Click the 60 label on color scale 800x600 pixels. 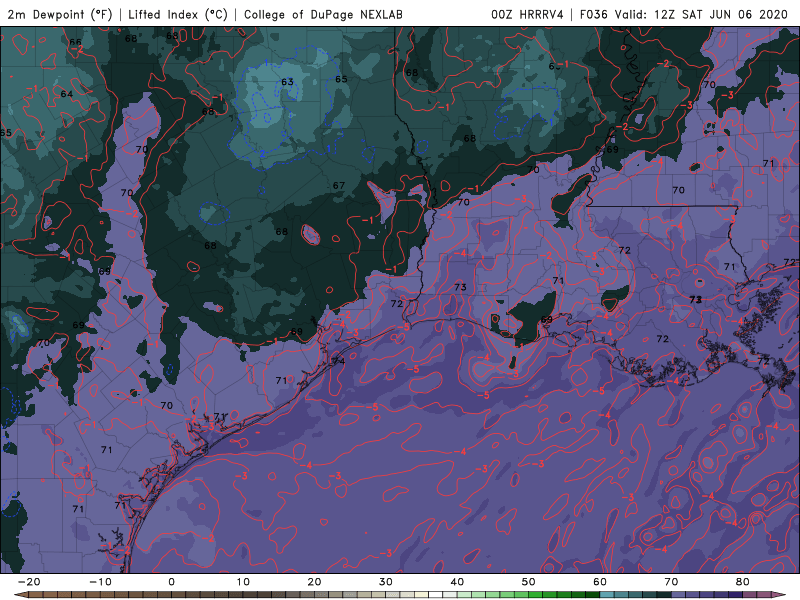600,582
